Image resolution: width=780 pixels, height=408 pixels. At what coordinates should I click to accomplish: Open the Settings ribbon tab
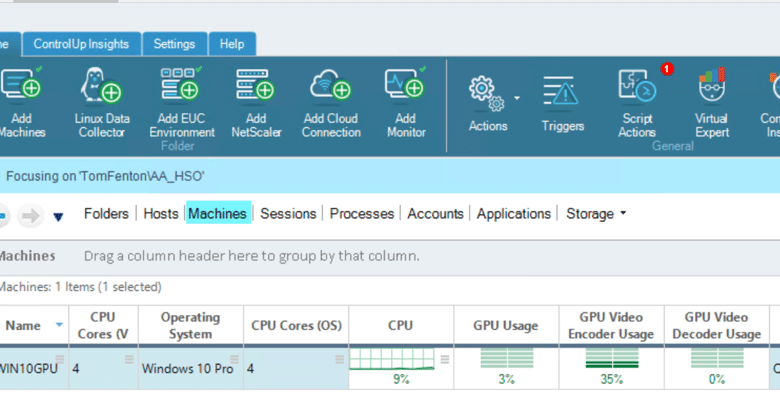coord(175,44)
